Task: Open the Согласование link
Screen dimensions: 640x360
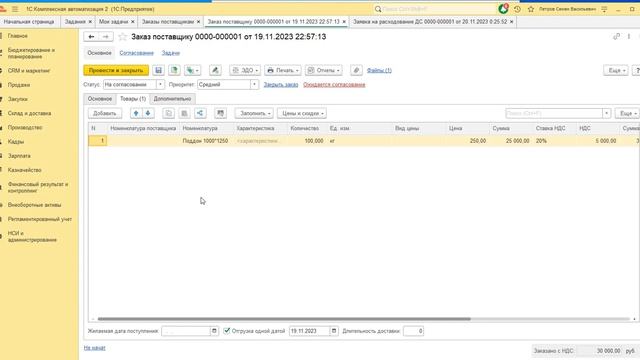Action: pyautogui.click(x=136, y=53)
